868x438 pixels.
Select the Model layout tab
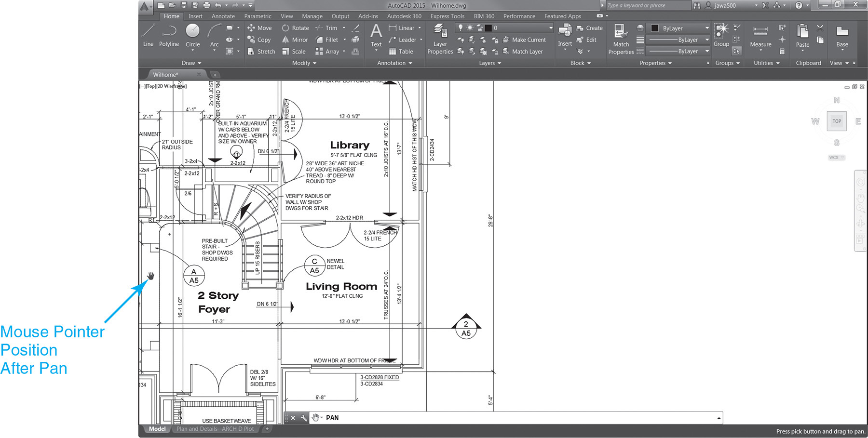[x=157, y=429]
